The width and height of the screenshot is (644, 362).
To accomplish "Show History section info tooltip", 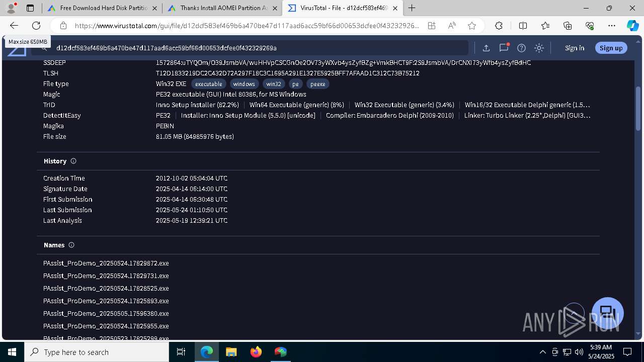I will click(73, 161).
